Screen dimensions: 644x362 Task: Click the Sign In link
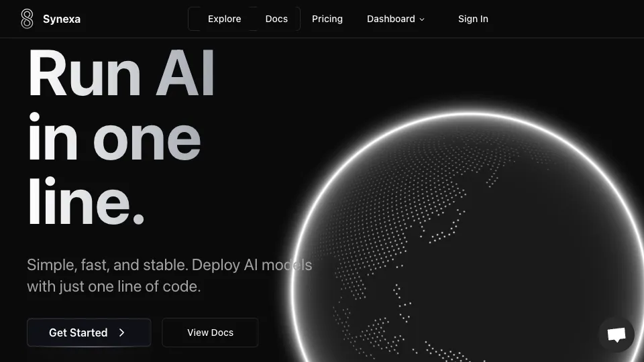click(x=473, y=19)
